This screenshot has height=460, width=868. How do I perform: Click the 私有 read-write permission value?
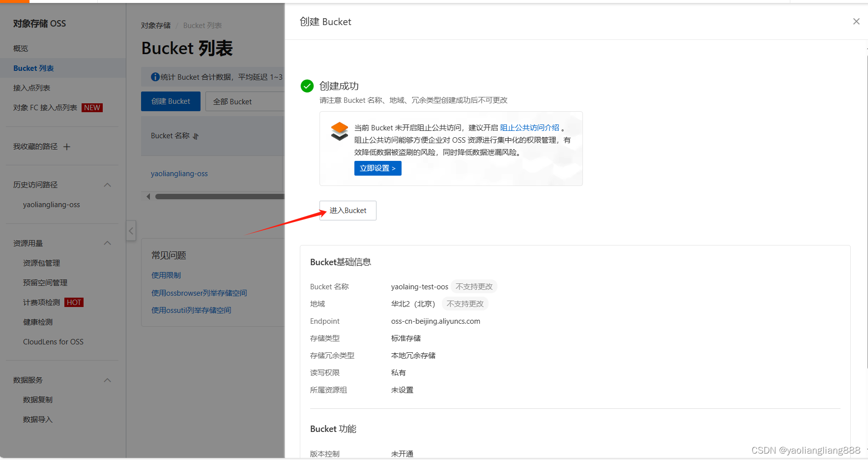(399, 373)
